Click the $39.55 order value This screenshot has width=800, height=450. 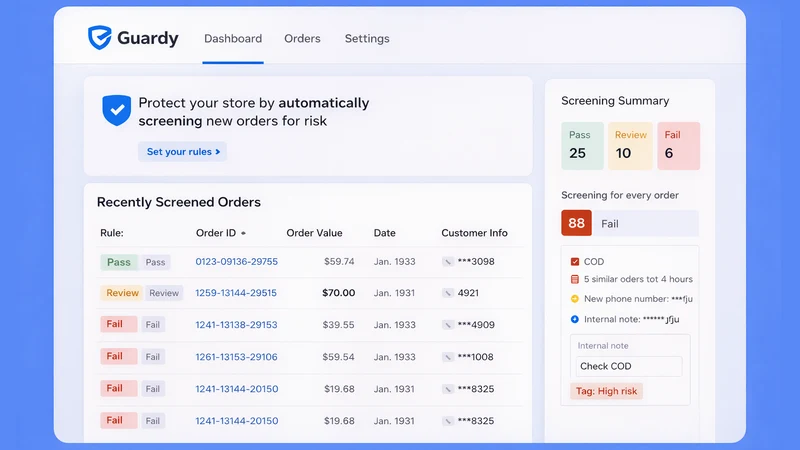[x=339, y=325]
